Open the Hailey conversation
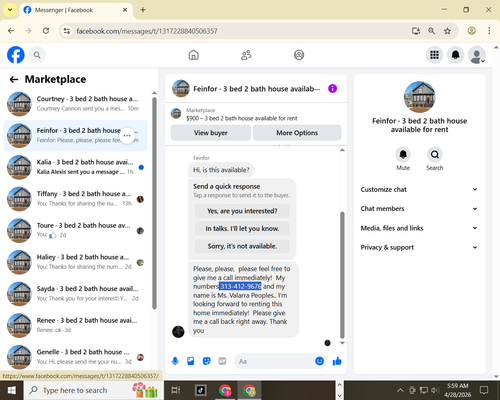 (75, 262)
